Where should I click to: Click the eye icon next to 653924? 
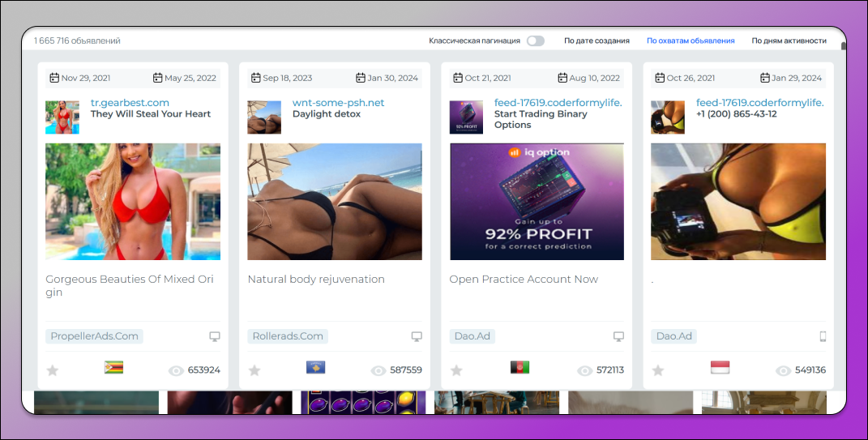tap(176, 370)
